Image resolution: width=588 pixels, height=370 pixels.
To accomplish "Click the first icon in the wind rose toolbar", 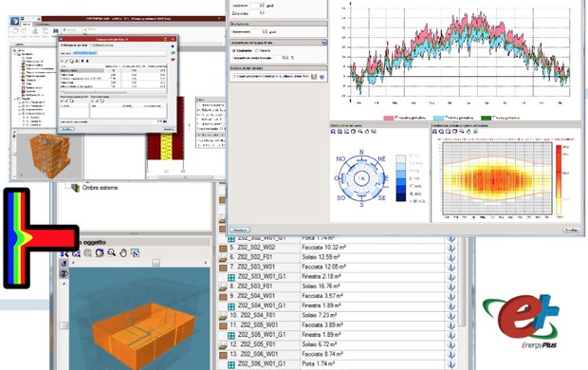I will pyautogui.click(x=333, y=132).
